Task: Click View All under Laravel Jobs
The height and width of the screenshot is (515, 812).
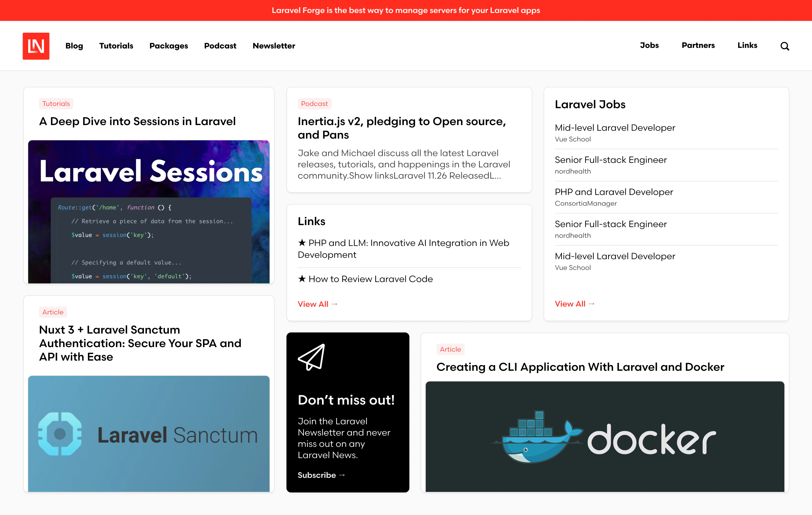Action: pos(575,304)
